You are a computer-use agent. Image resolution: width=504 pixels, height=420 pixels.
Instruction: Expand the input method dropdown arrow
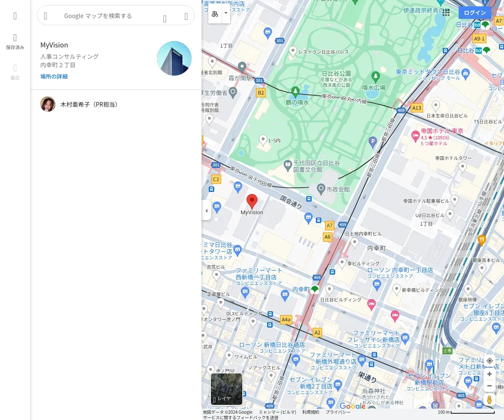(226, 13)
